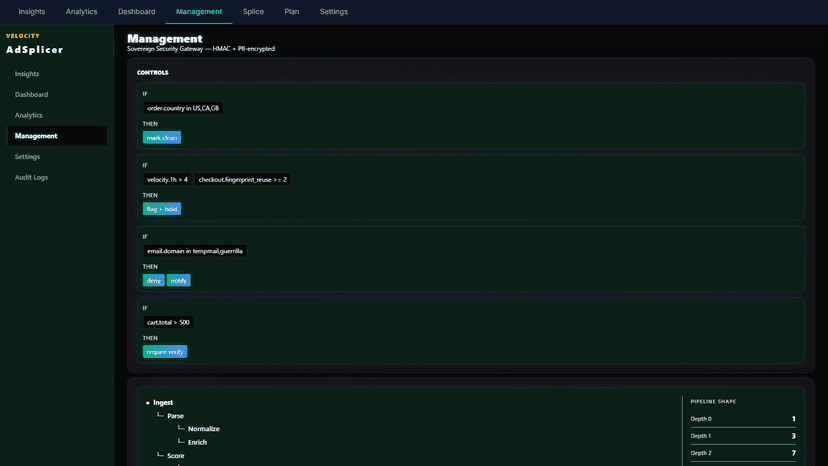Click the 'flag + hold' action chip
The image size is (828, 466).
tap(162, 209)
